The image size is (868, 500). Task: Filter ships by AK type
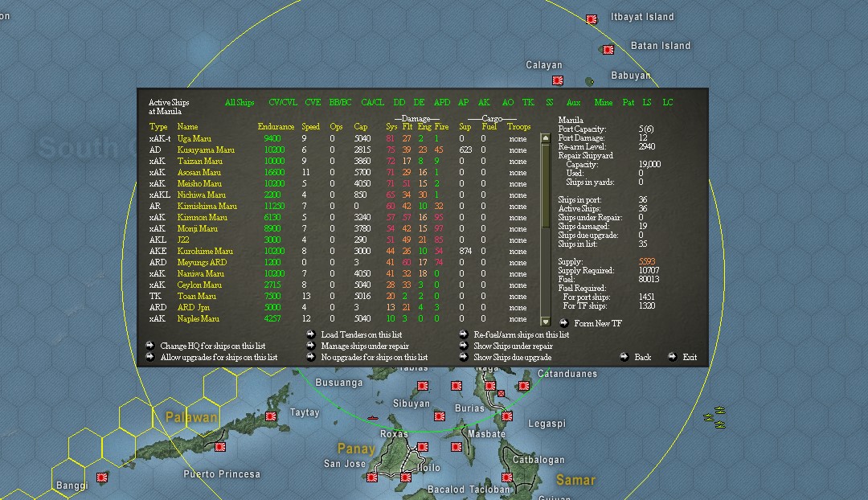point(484,102)
